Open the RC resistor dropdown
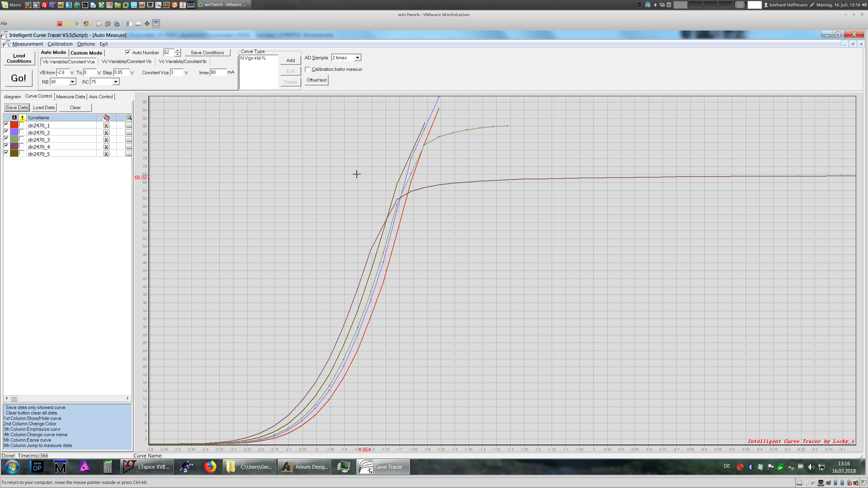 116,82
